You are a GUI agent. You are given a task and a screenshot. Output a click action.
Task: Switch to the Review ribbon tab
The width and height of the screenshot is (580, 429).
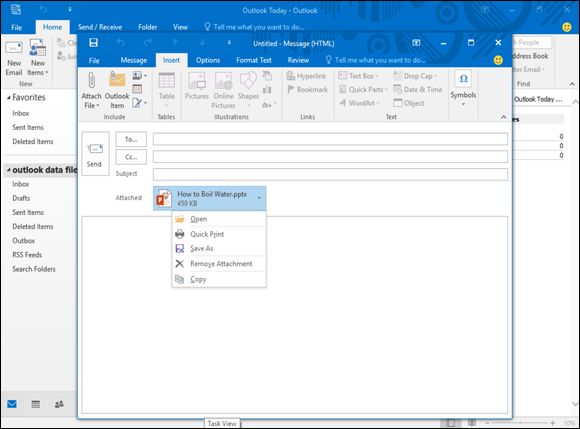point(298,60)
